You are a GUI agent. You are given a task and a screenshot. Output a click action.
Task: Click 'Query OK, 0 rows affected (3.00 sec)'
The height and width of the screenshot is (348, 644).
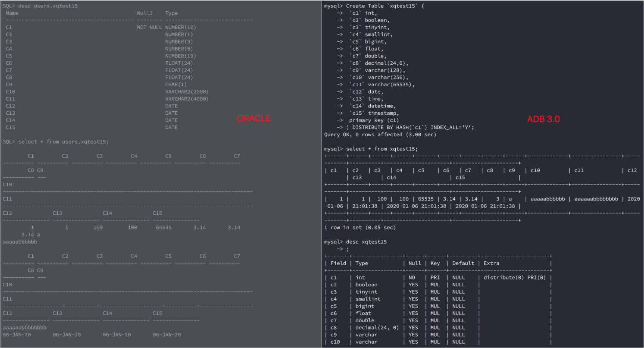pyautogui.click(x=380, y=135)
